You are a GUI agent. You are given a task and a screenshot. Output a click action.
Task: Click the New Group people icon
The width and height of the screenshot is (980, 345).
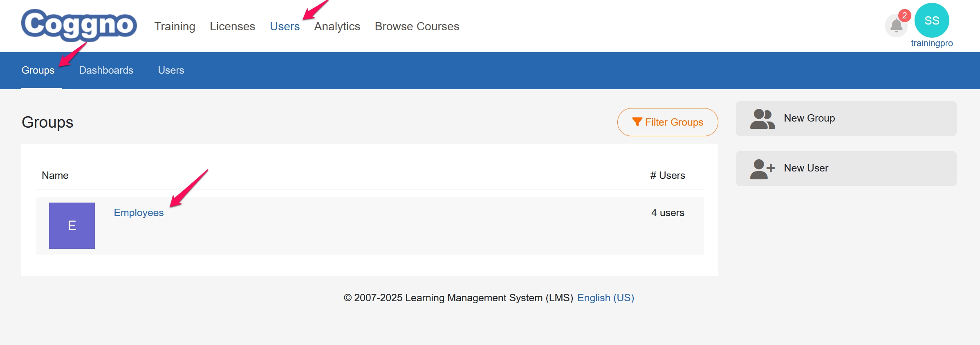[x=762, y=119]
